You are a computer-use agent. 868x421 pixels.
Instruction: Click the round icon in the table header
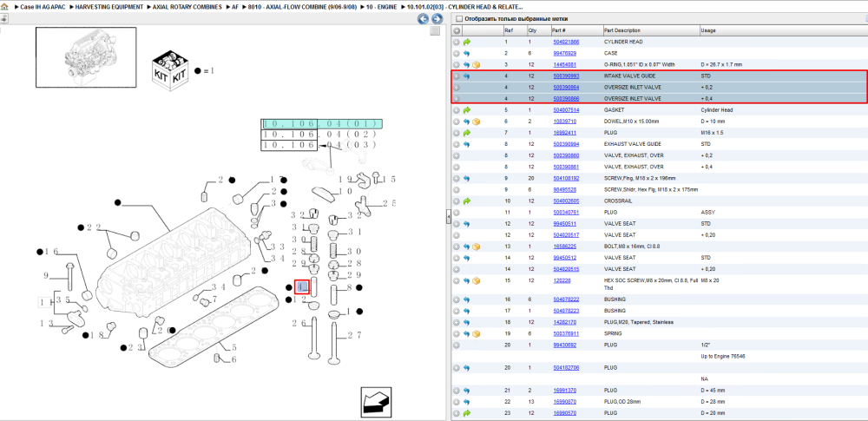[457, 30]
